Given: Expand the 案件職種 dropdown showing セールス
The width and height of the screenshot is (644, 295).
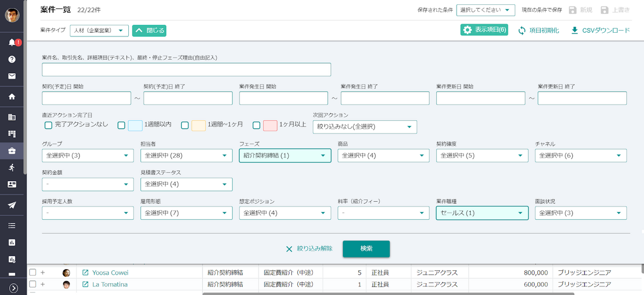Looking at the screenshot, I should (x=481, y=213).
